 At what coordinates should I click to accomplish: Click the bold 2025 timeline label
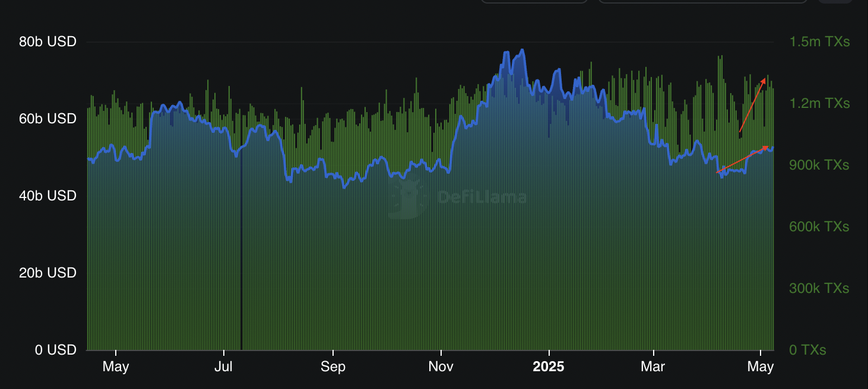pos(549,367)
